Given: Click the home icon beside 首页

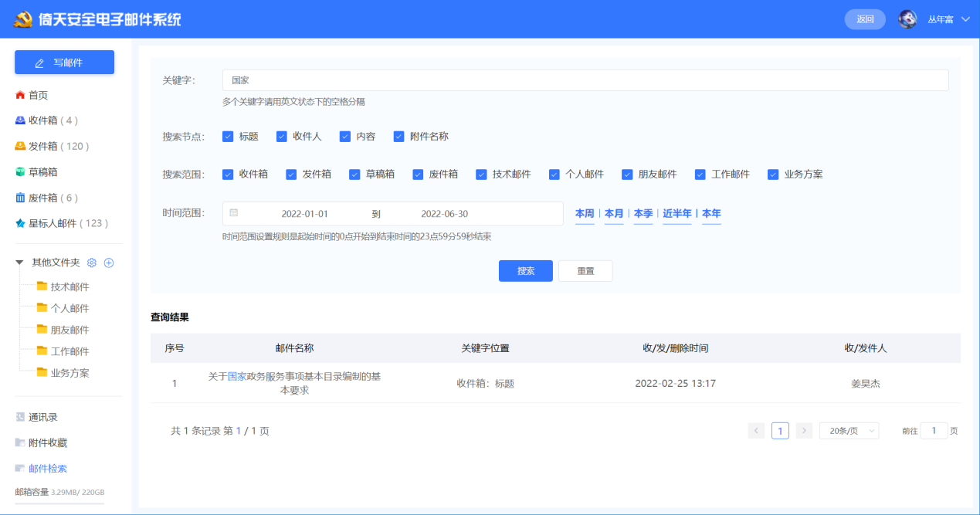Looking at the screenshot, I should (20, 95).
